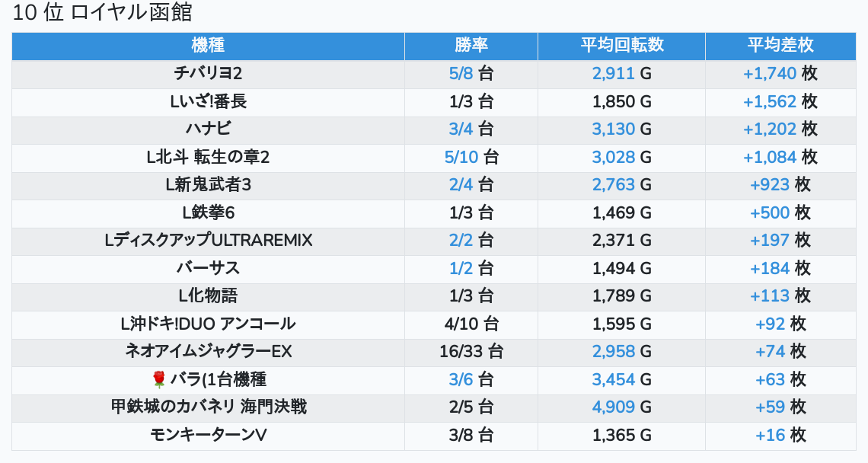Click the ネオアイムジャグラーEX machine name
The width and height of the screenshot is (868, 463).
coord(208,351)
